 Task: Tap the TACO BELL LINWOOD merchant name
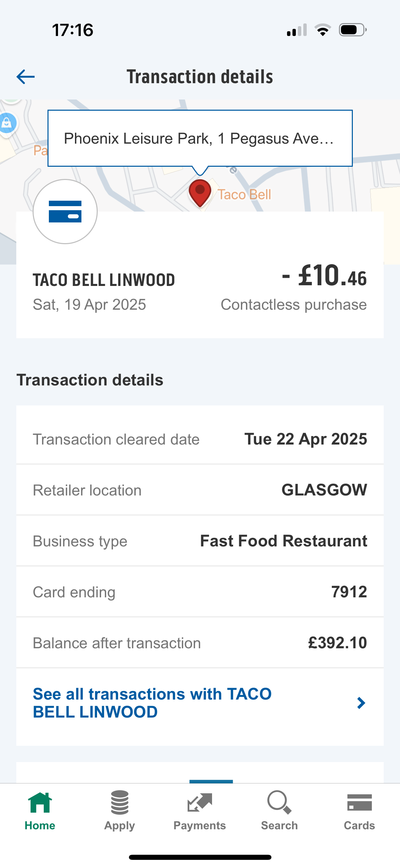pos(104,280)
